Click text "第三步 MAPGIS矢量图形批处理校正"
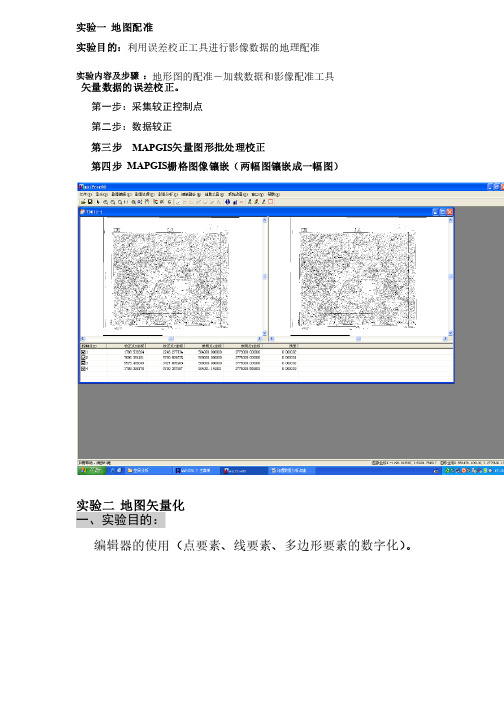504x713 pixels. (x=178, y=147)
